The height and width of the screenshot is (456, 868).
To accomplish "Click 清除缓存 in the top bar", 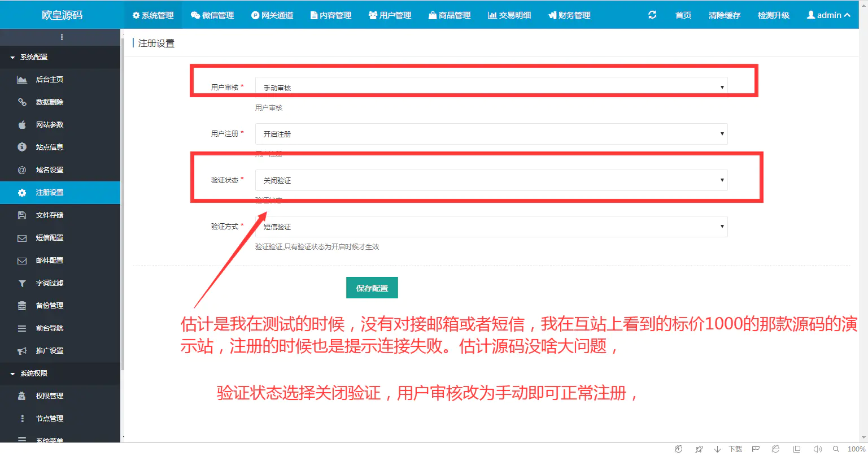I will pyautogui.click(x=724, y=15).
